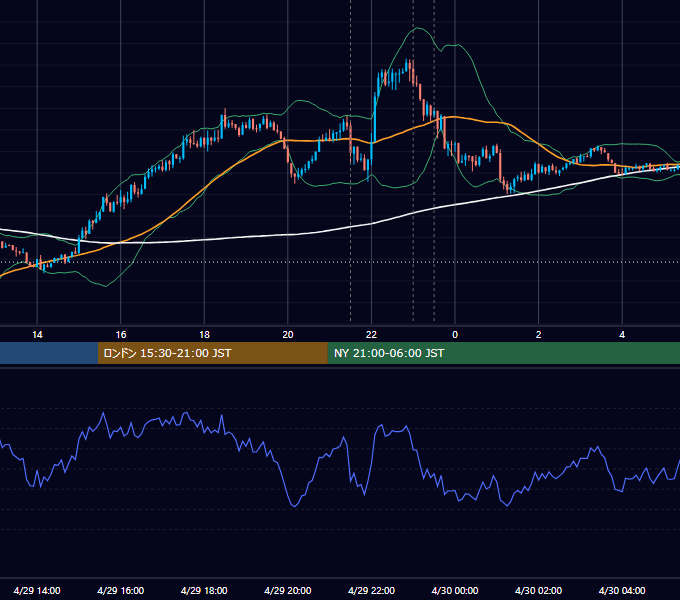Click the 0 hour label on price chart axis
This screenshot has width=680, height=600.
tap(455, 335)
